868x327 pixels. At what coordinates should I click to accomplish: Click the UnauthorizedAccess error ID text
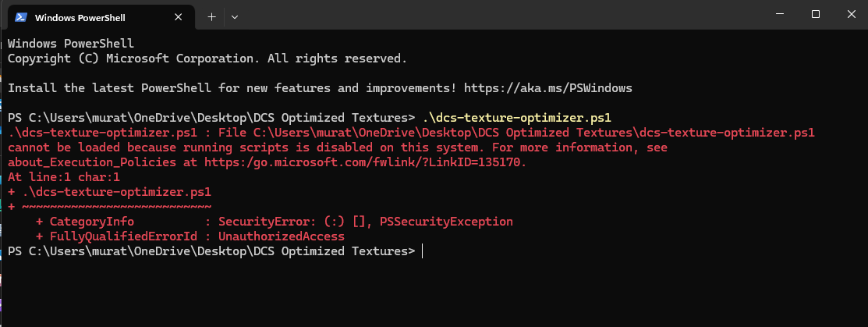click(282, 236)
